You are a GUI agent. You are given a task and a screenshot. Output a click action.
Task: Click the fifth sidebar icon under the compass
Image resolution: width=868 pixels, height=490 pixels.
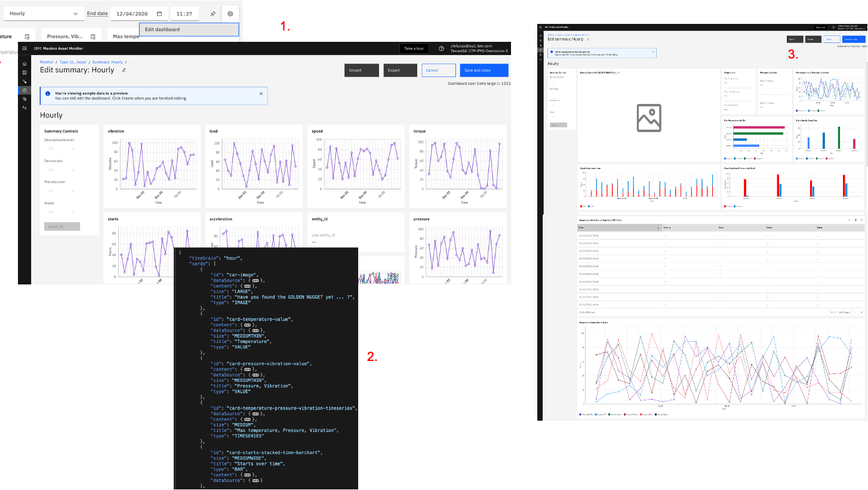coord(24,99)
